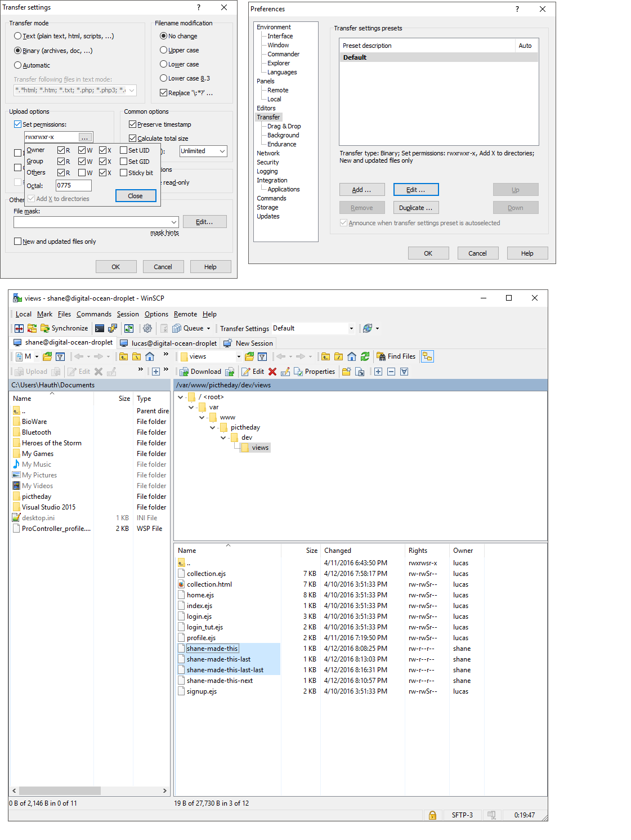Open the Transfer Settings Default dropdown

click(351, 328)
